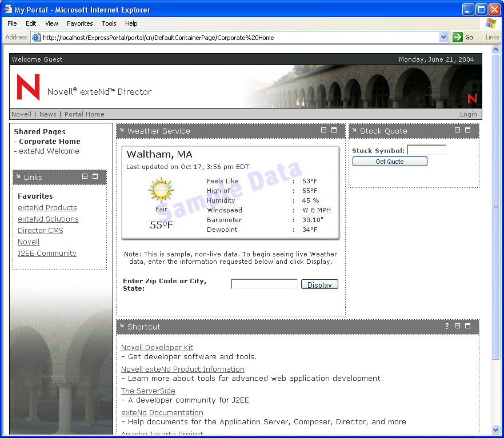The image size is (504, 438).
Task: Click the Get Quote button
Action: 390,162
